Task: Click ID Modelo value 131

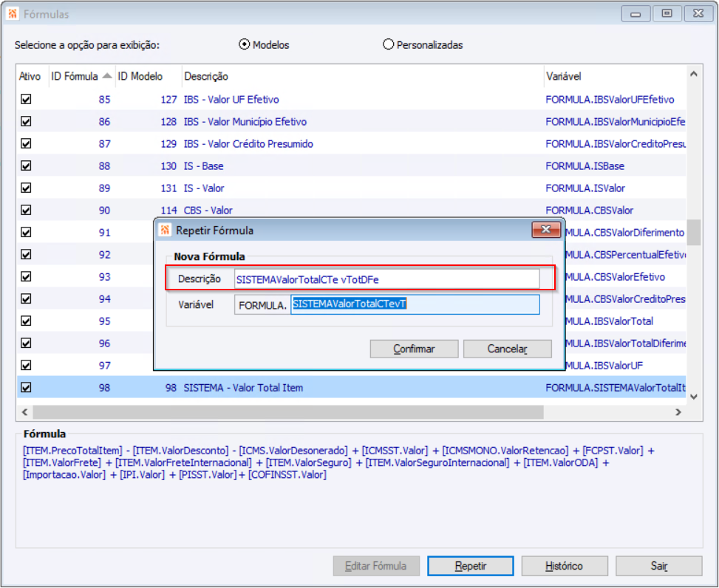Action: pyautogui.click(x=168, y=188)
